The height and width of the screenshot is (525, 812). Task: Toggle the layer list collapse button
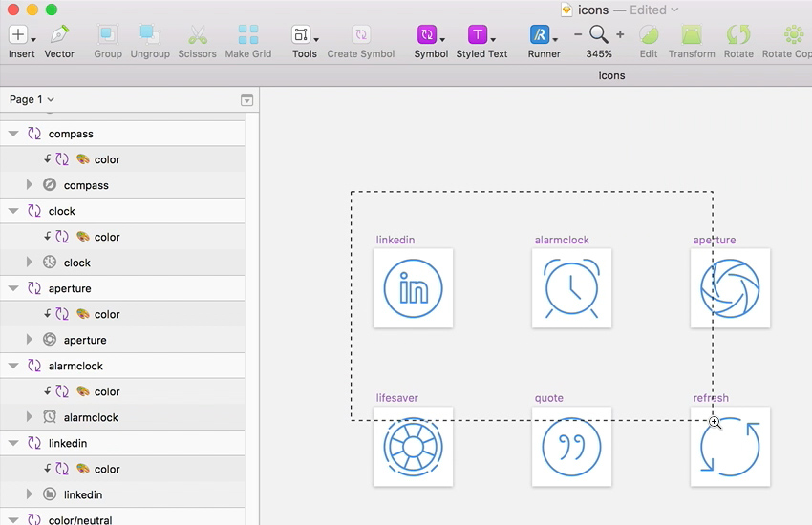(x=246, y=100)
